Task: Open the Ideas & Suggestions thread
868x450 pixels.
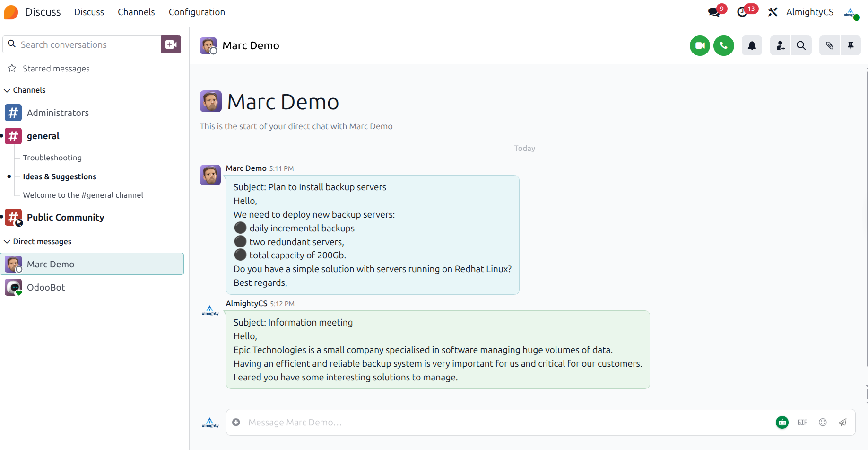Action: [x=60, y=176]
